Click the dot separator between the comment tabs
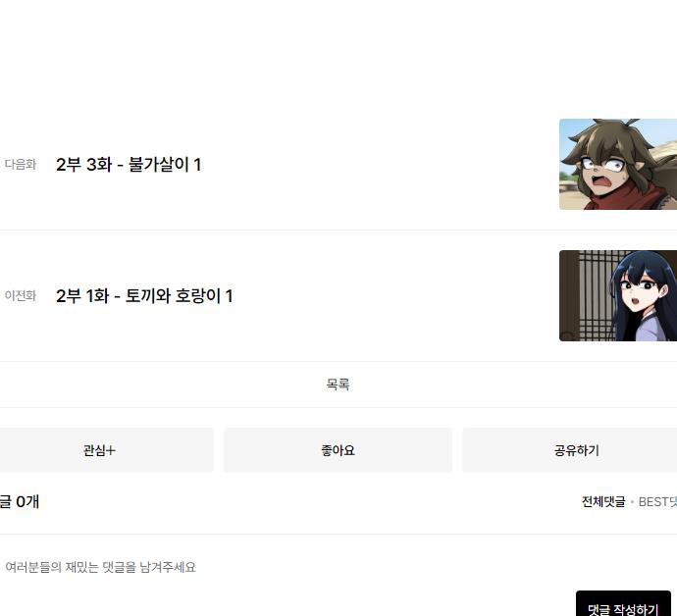This screenshot has width=677, height=616. coord(632,502)
